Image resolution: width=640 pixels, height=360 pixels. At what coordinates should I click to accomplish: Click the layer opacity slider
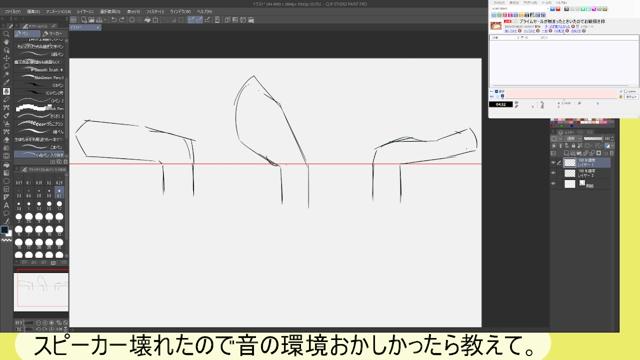(x=593, y=139)
